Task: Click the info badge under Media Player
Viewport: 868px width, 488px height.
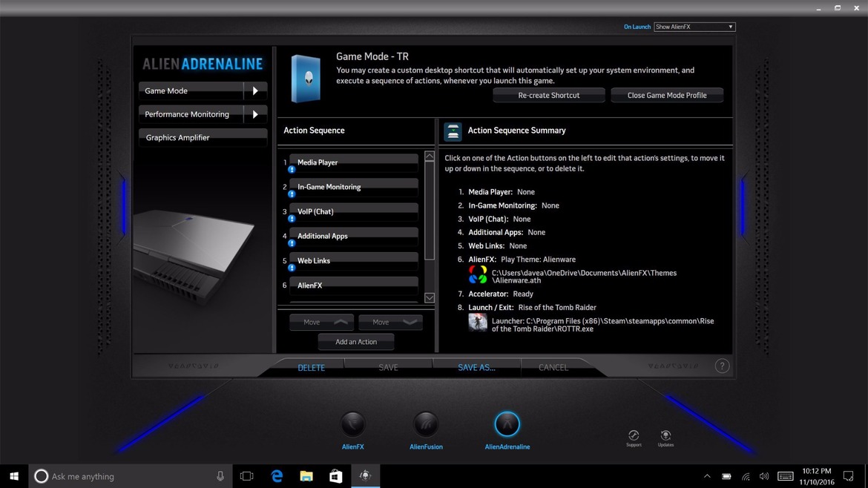Action: pos(291,169)
